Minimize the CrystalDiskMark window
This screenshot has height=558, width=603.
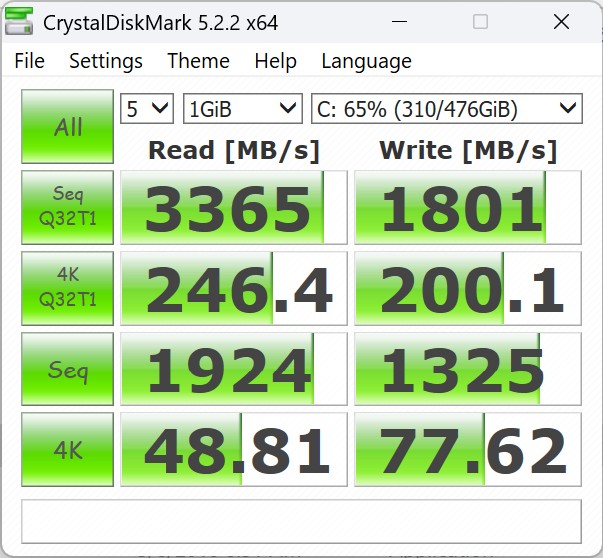pyautogui.click(x=399, y=22)
